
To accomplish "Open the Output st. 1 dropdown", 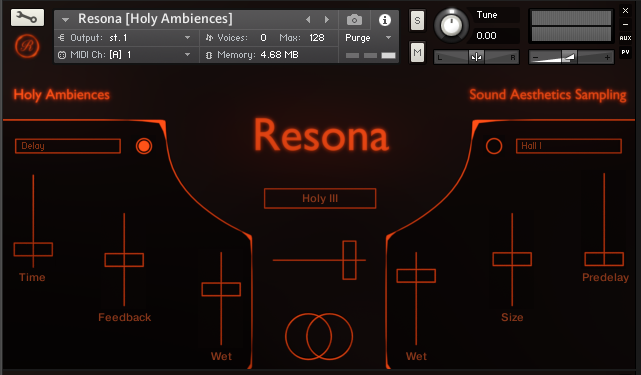I will [127, 38].
